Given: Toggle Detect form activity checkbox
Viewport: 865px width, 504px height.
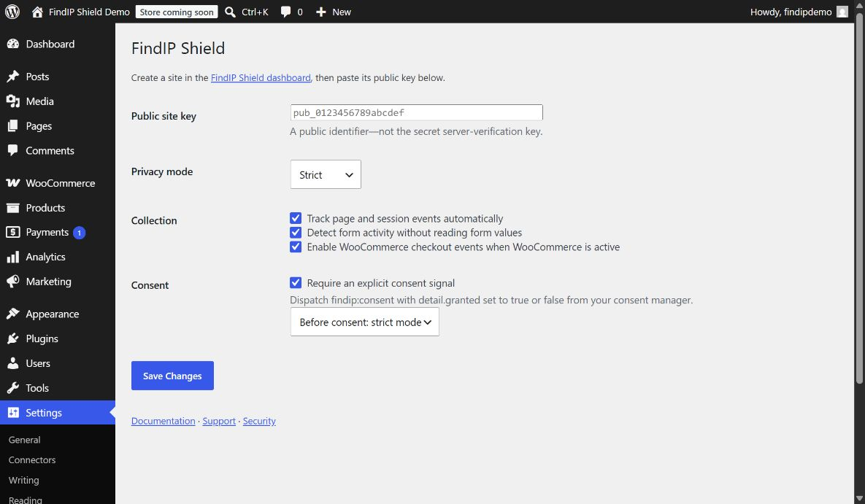Looking at the screenshot, I should coord(296,232).
